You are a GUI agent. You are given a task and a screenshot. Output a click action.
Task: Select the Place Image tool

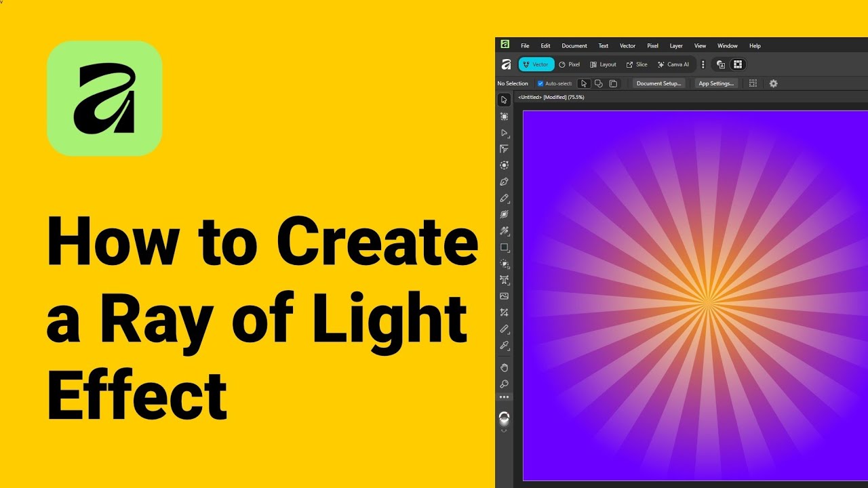point(504,296)
